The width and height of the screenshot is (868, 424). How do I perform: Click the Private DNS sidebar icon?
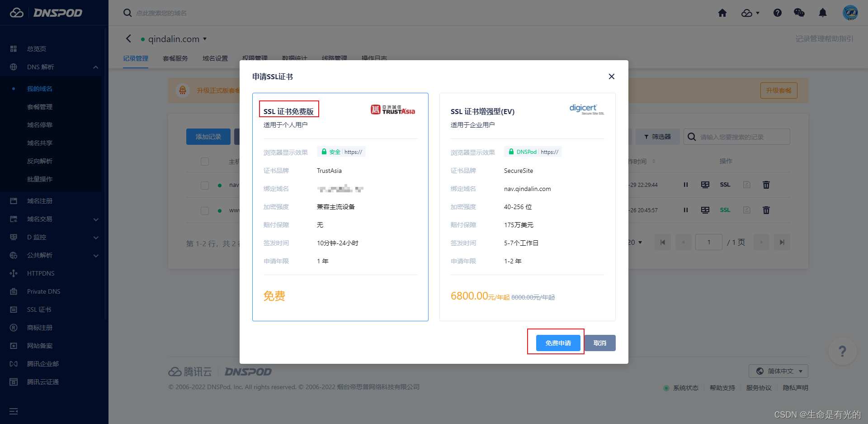tap(14, 291)
